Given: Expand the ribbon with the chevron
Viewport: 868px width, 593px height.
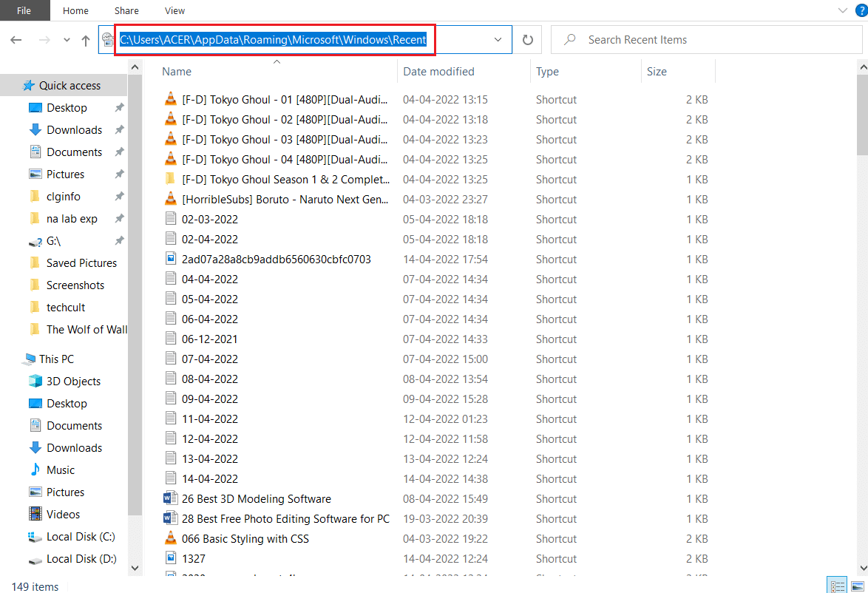Looking at the screenshot, I should [x=843, y=10].
